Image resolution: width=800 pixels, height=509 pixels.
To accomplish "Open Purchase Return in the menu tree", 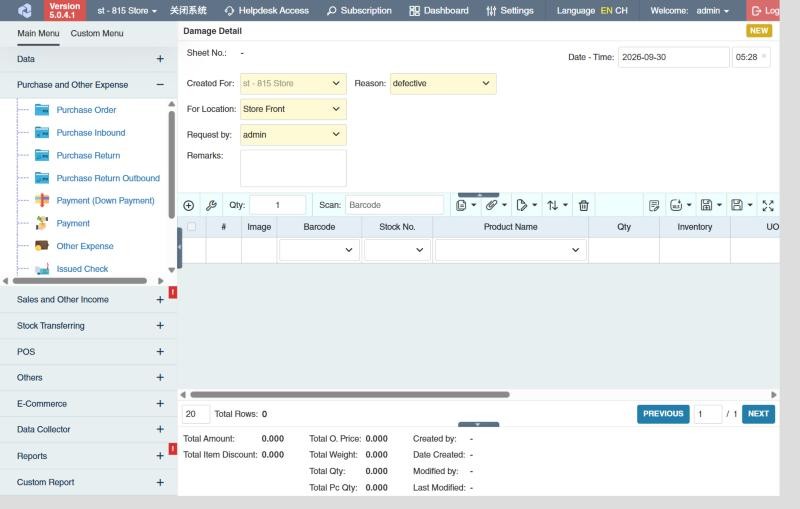I will click(88, 156).
